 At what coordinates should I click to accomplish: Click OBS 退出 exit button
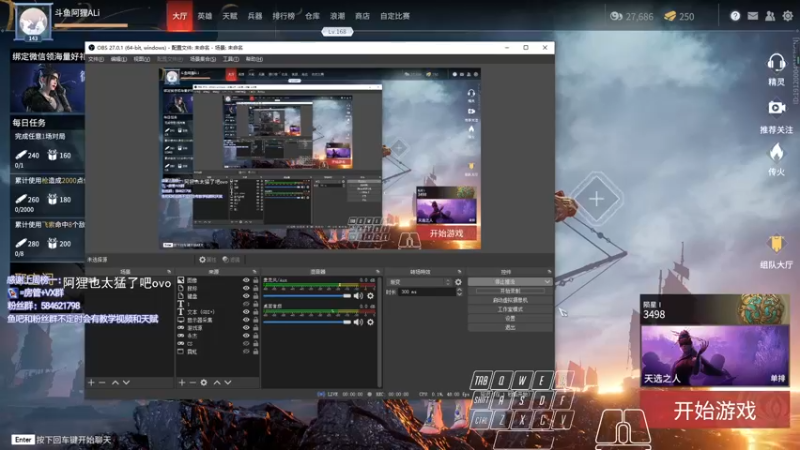510,328
